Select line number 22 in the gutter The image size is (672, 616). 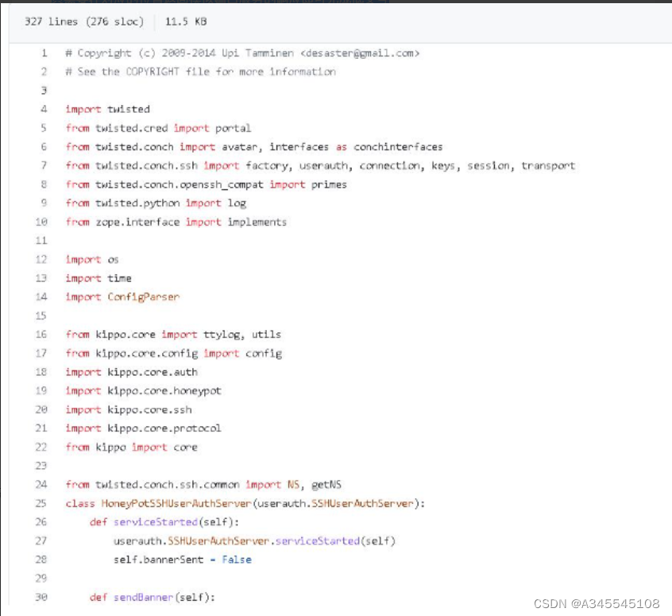pyautogui.click(x=41, y=447)
